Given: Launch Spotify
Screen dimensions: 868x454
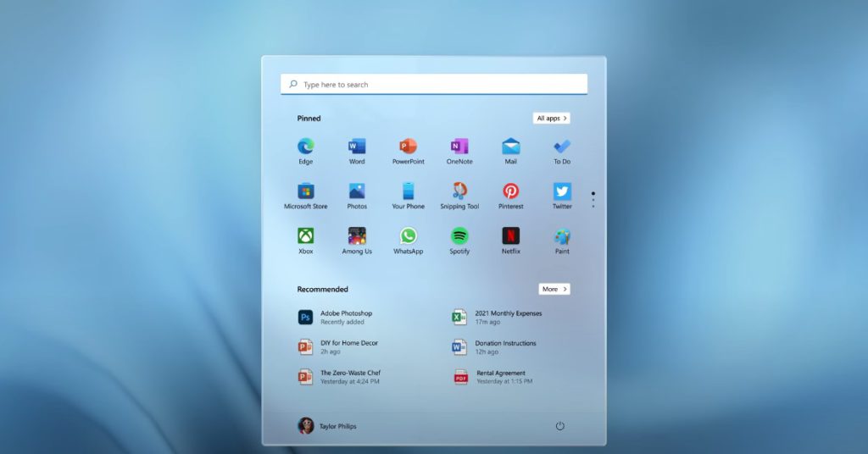Looking at the screenshot, I should [x=459, y=241].
